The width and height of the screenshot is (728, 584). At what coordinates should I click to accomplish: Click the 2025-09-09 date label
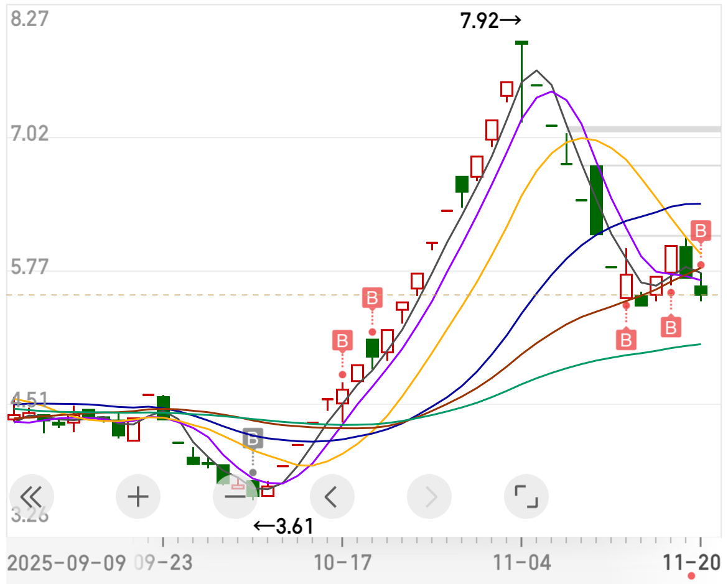coord(67,563)
